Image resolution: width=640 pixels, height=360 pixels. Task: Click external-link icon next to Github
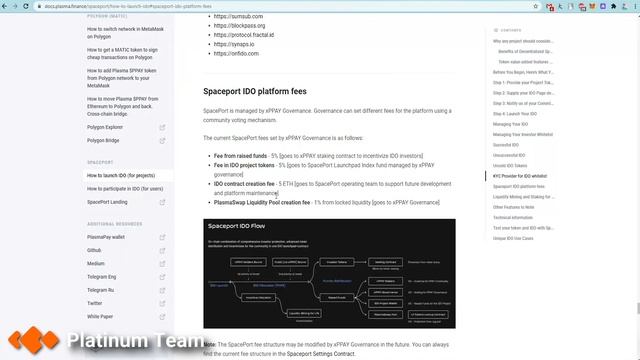point(162,251)
